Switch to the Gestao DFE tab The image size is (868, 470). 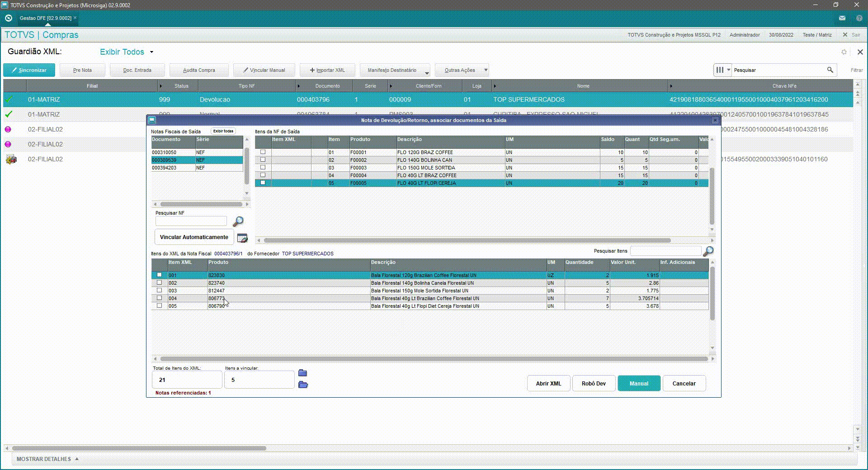tap(45, 18)
